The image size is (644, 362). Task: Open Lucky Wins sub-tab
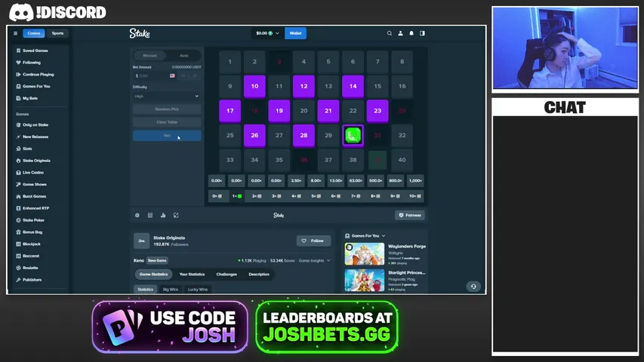[198, 290]
